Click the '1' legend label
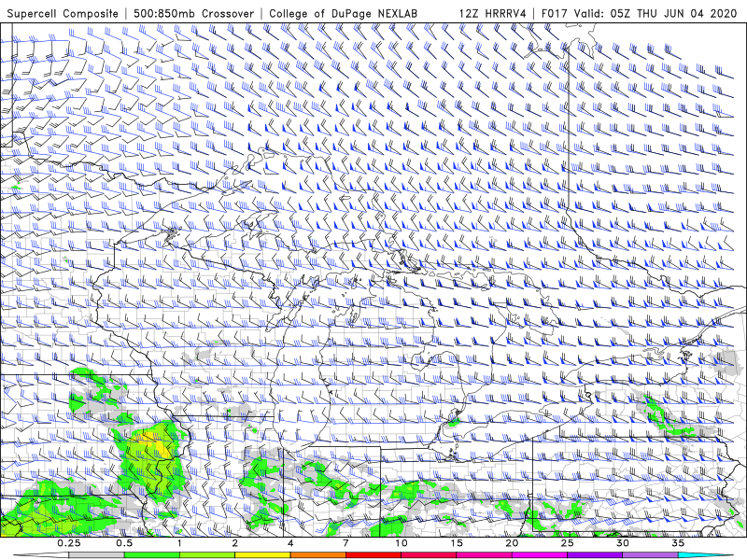The height and width of the screenshot is (560, 747). (179, 543)
